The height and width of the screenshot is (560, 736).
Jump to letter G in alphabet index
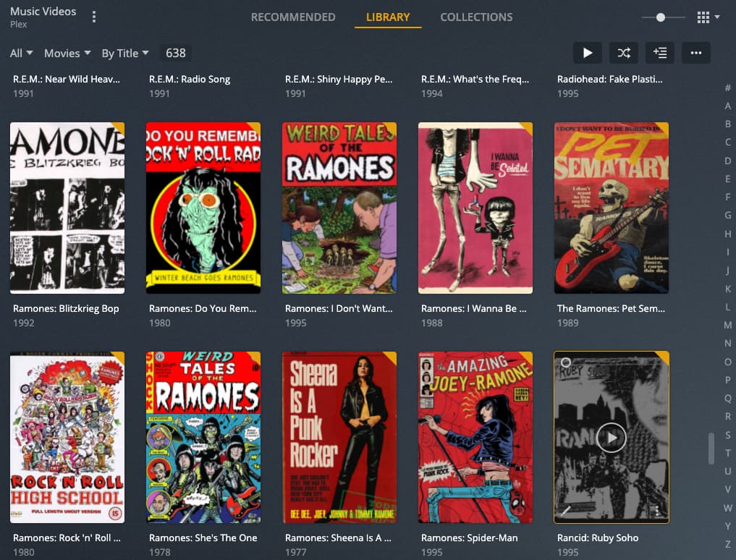click(727, 216)
